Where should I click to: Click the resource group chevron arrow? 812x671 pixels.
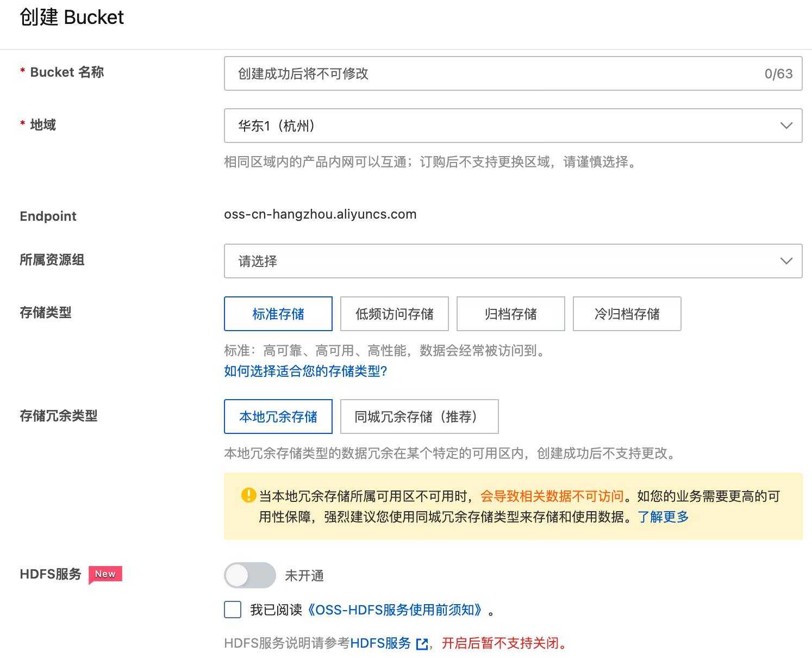786,261
